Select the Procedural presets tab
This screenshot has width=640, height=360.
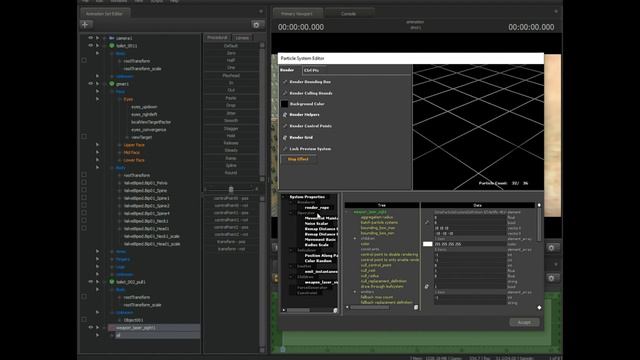(x=217, y=38)
